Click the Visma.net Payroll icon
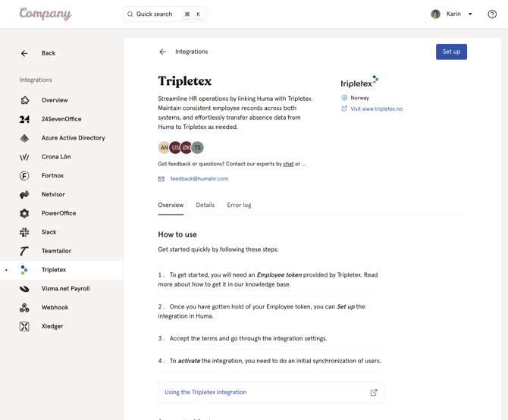 [x=24, y=289]
